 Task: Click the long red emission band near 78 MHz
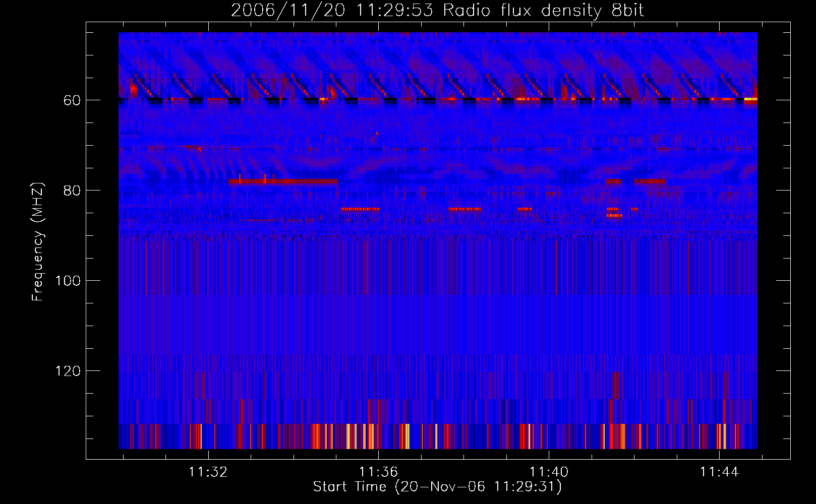pyautogui.click(x=283, y=181)
